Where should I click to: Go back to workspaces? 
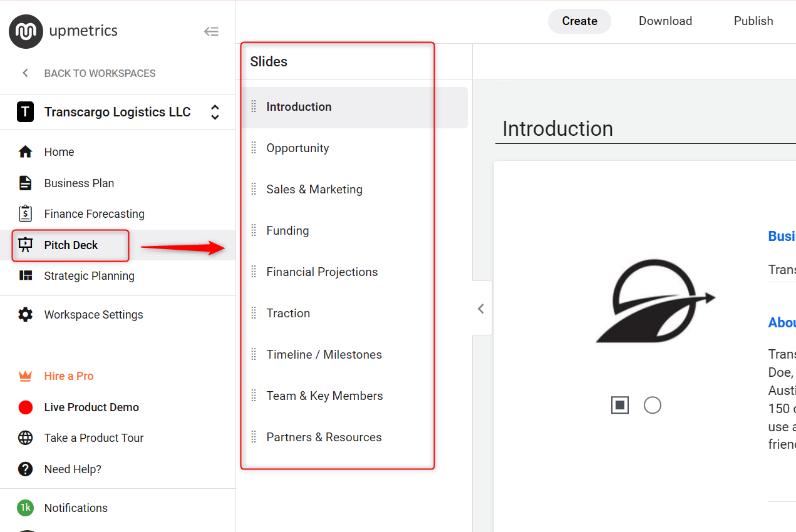(x=100, y=73)
